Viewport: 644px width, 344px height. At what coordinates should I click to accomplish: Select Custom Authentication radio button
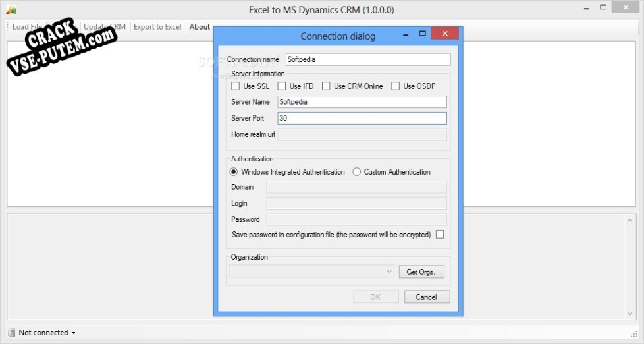357,172
